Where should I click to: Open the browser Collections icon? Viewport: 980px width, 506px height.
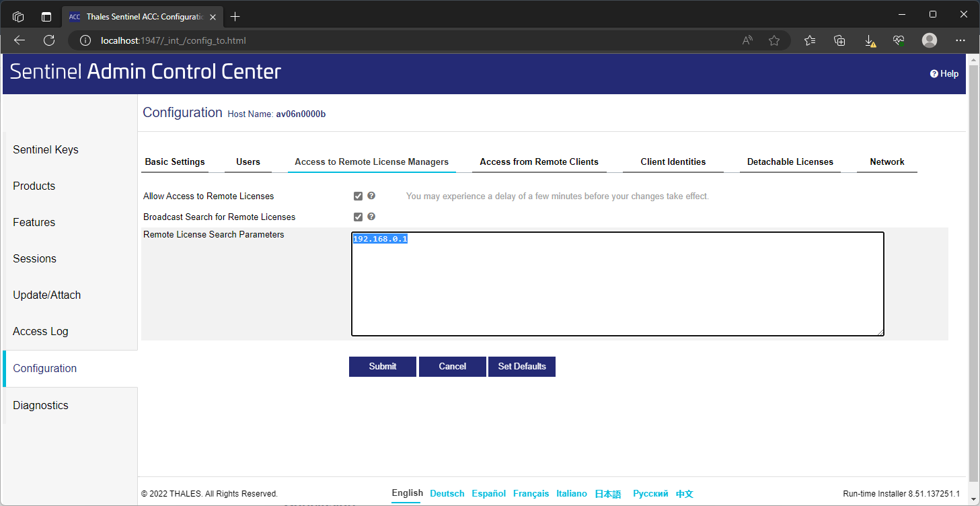click(839, 40)
